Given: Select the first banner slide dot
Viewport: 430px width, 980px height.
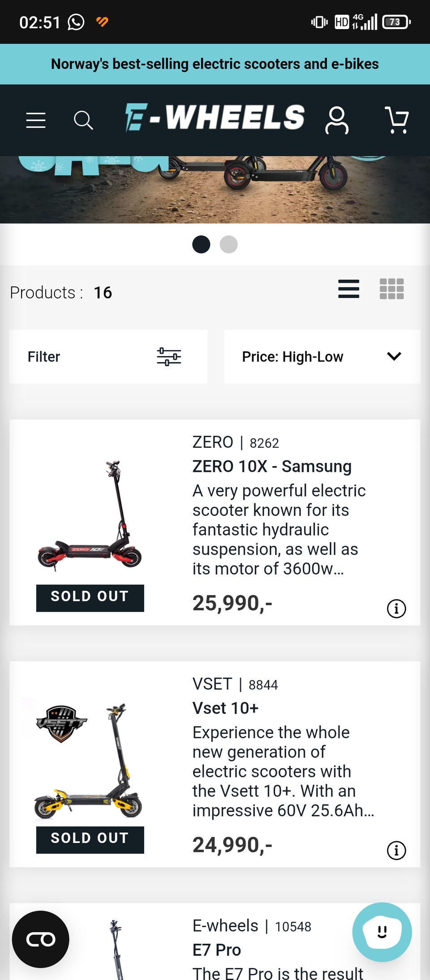Looking at the screenshot, I should pyautogui.click(x=201, y=244).
